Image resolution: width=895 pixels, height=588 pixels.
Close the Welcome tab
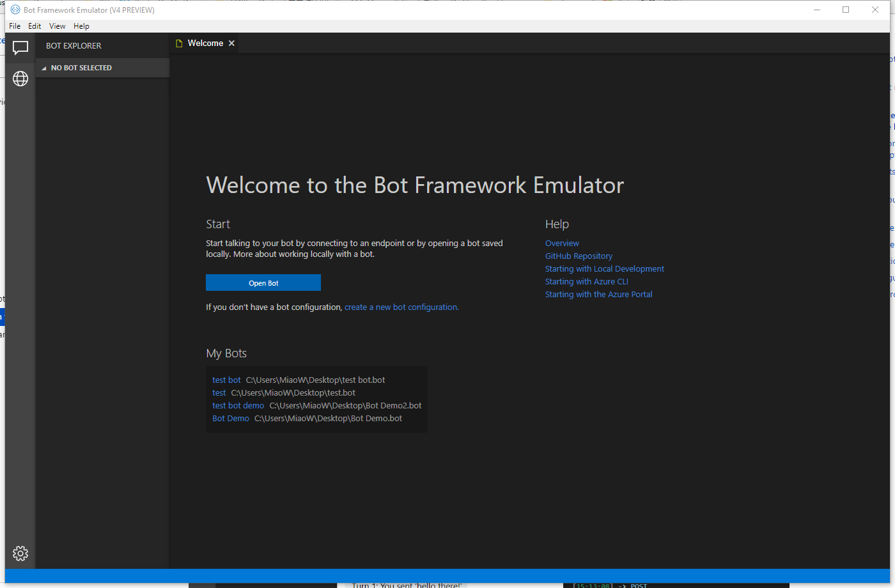point(231,43)
